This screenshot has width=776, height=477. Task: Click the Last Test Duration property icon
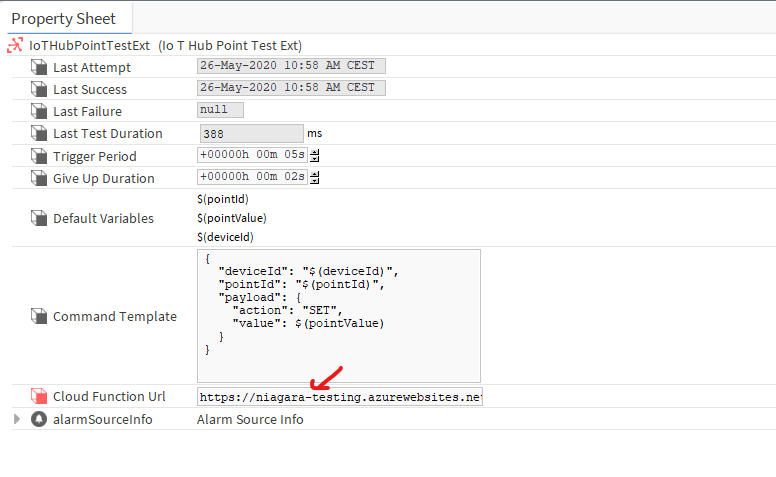click(39, 133)
